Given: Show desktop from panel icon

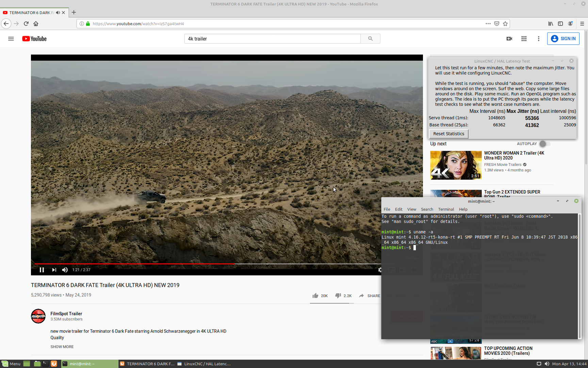Looking at the screenshot, I should (x=27, y=364).
